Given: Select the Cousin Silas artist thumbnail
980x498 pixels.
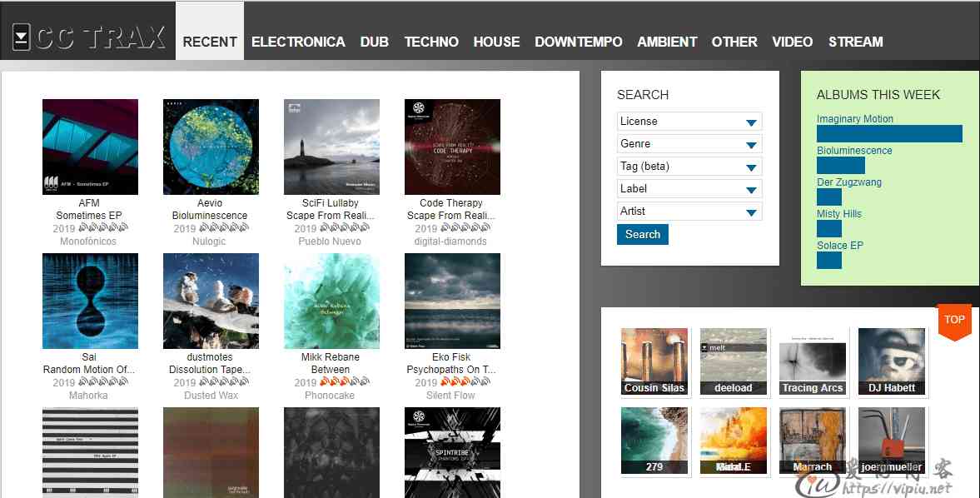Looking at the screenshot, I should (x=654, y=361).
